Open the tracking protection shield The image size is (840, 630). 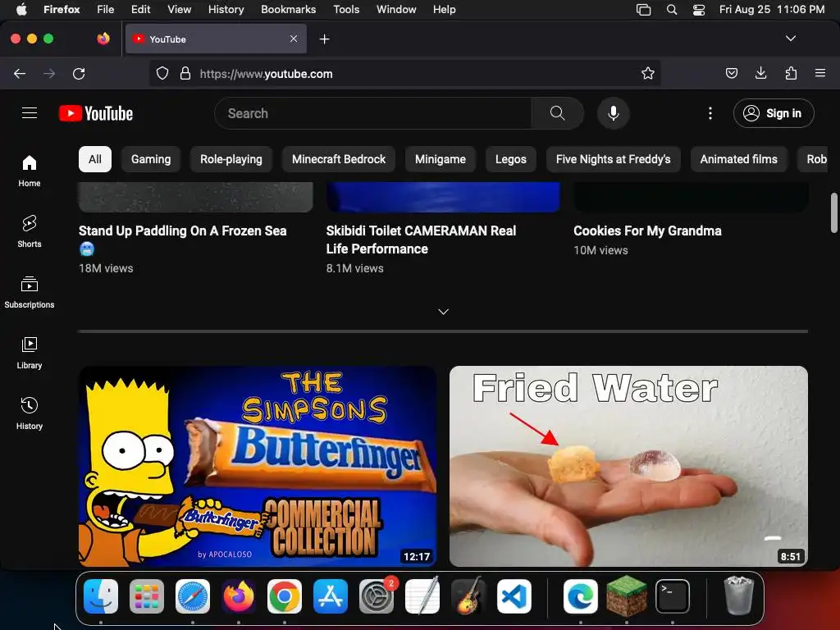(x=162, y=73)
